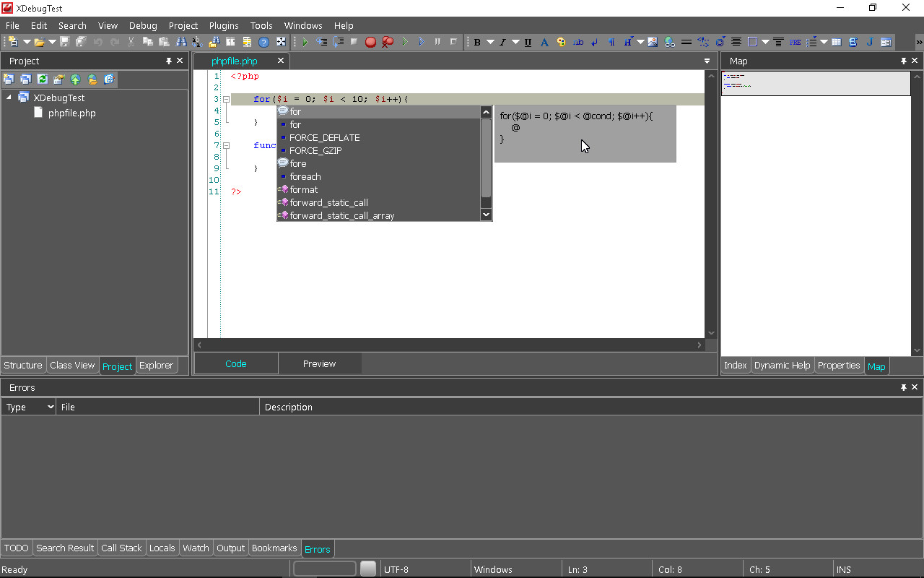Switch to the Preview tab
This screenshot has height=578, width=924.
[x=320, y=364]
